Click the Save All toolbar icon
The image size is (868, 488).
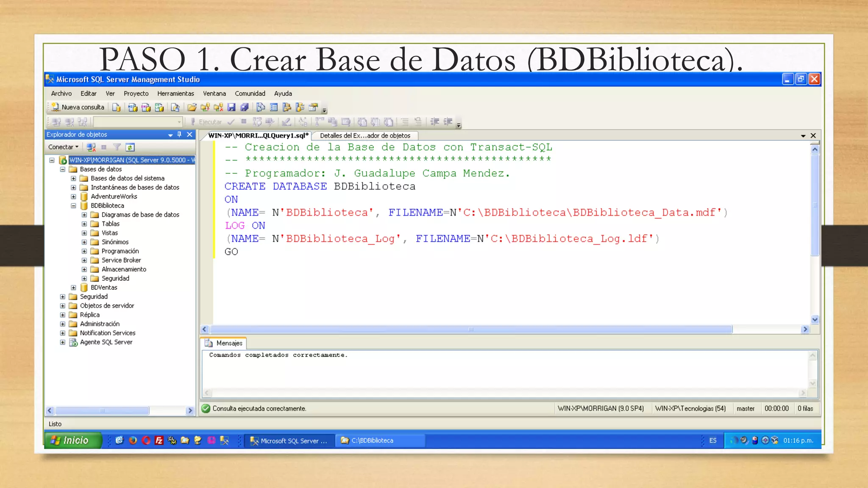(245, 108)
